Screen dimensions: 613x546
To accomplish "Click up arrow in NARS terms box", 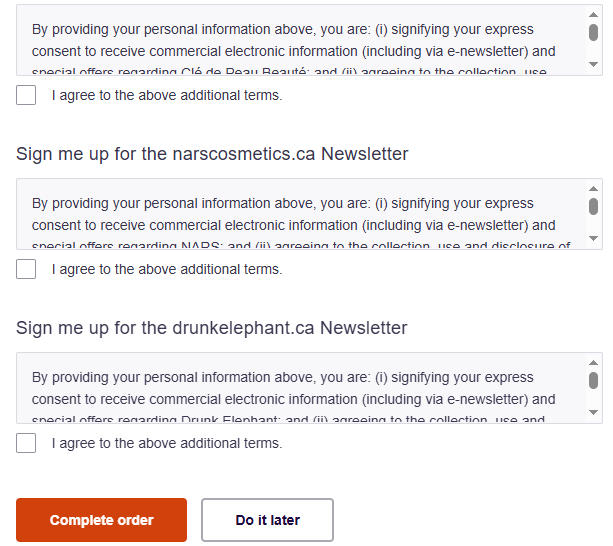I will 593,188.
